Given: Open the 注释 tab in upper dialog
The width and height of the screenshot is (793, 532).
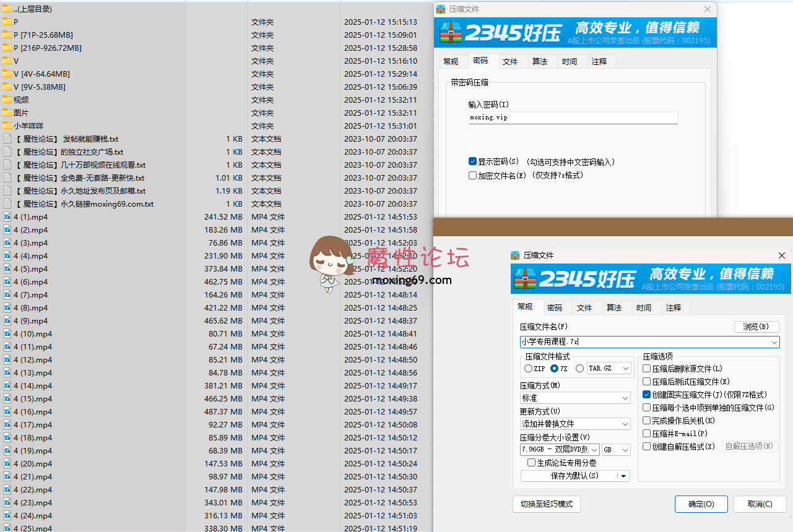Looking at the screenshot, I should point(599,61).
